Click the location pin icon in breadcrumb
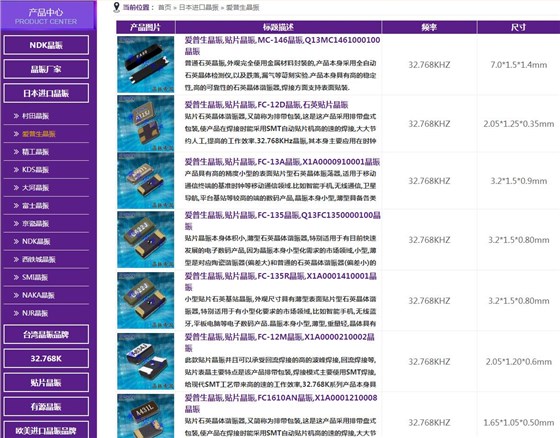The width and height of the screenshot is (560, 438). (x=116, y=7)
